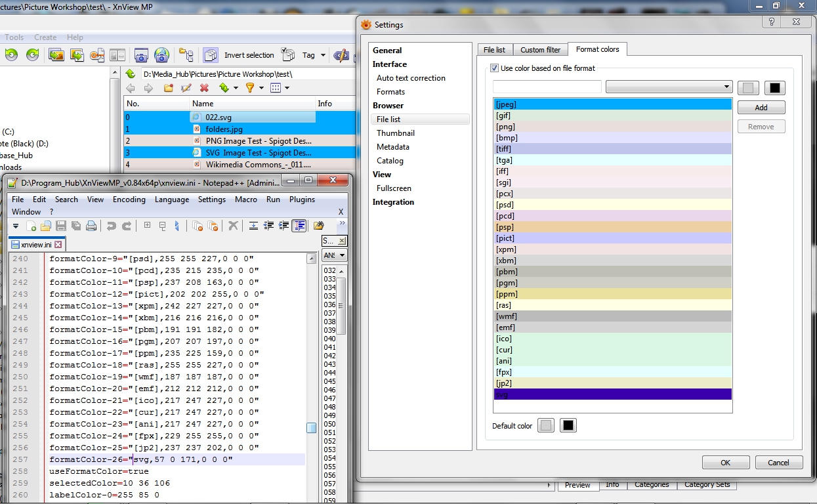
Task: Click the print icon in Notepad++ toolbar
Action: click(x=91, y=226)
